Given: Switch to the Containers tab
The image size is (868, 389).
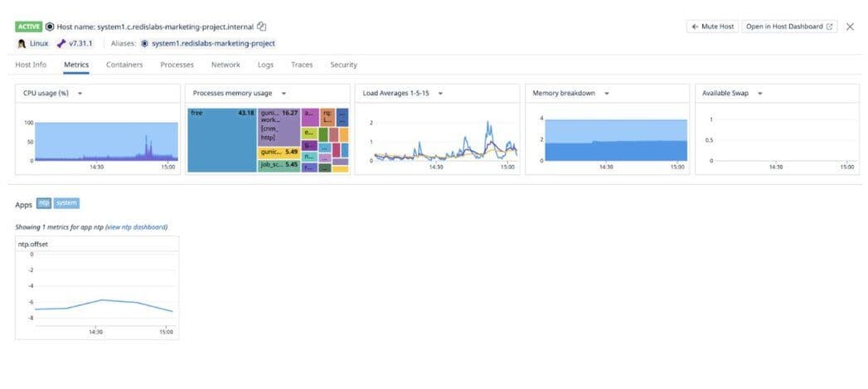Looking at the screenshot, I should 124,65.
